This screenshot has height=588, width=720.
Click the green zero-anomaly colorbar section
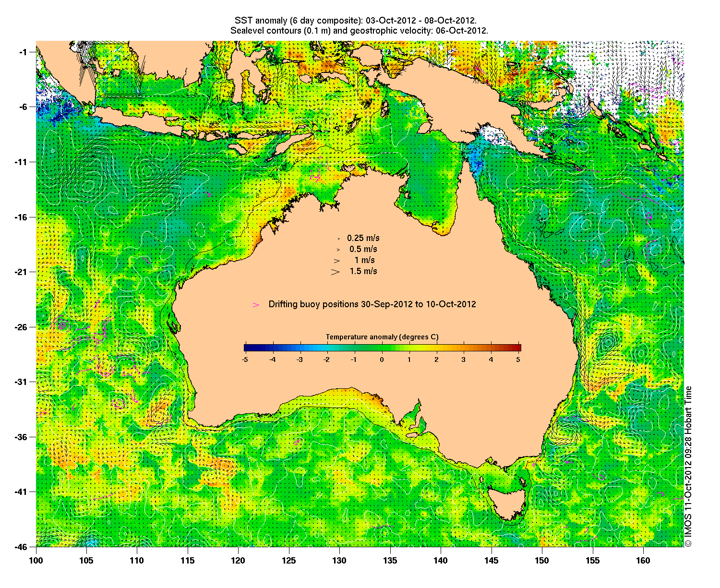pyautogui.click(x=383, y=348)
